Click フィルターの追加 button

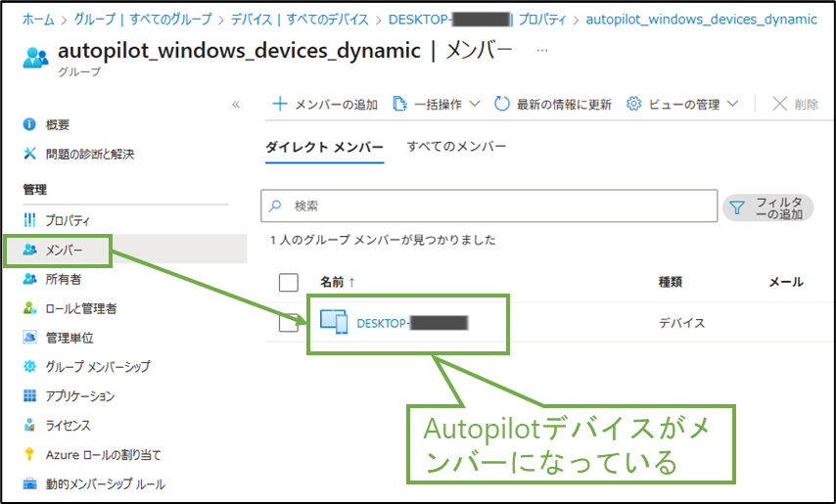(767, 207)
